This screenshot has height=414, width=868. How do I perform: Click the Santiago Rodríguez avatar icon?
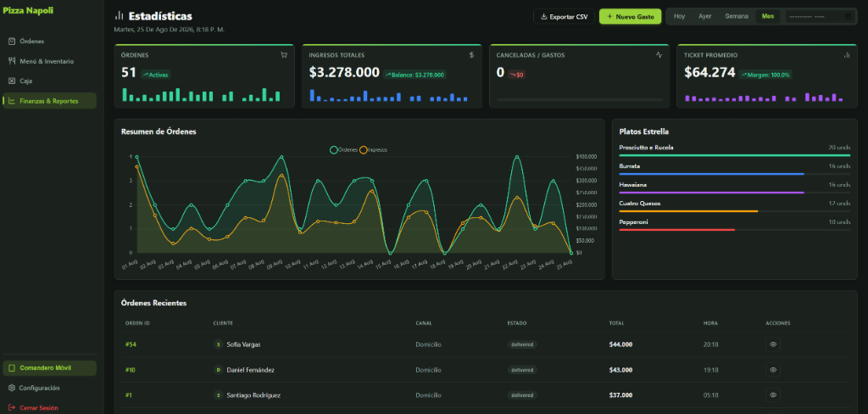pyautogui.click(x=218, y=395)
